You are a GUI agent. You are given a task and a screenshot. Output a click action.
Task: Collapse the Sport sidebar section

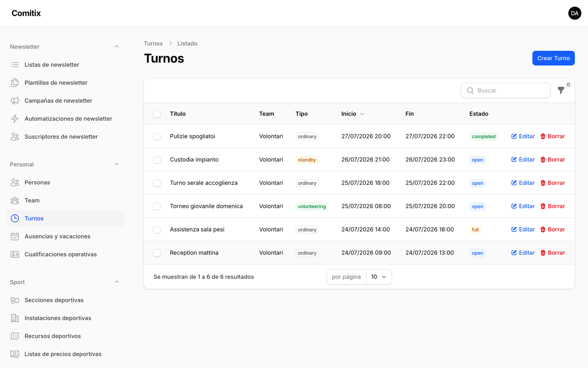coord(117,282)
